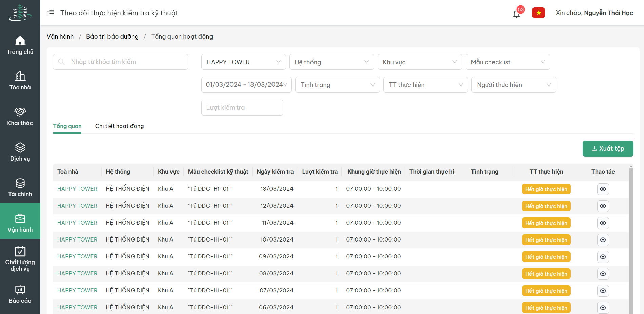Focus the Lượt kiểm tra input field

coord(242,107)
